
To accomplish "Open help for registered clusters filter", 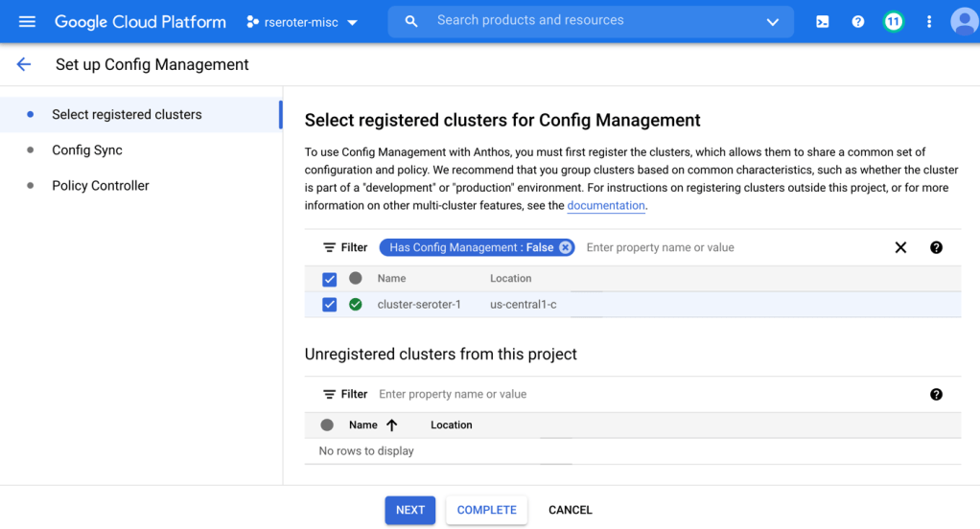I will click(936, 247).
